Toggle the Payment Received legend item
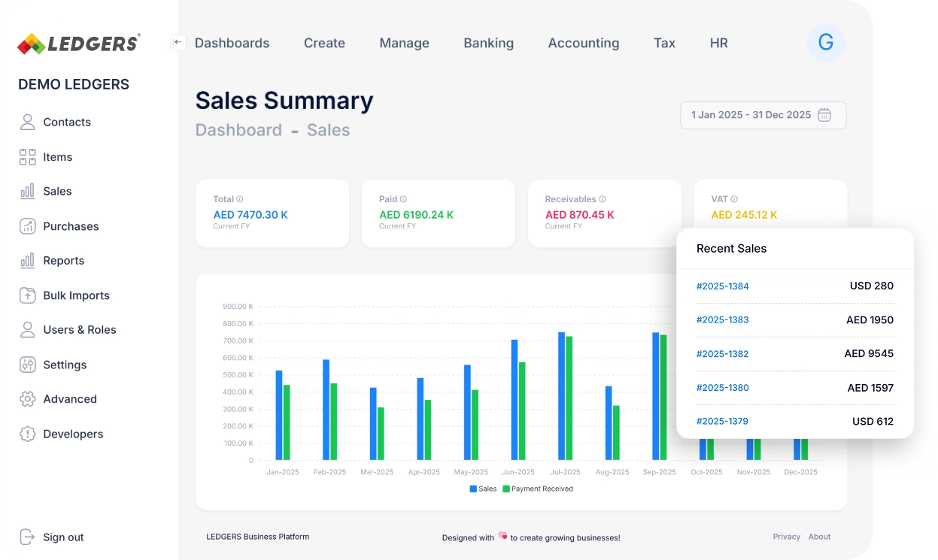The height and width of the screenshot is (560, 938). pos(536,489)
